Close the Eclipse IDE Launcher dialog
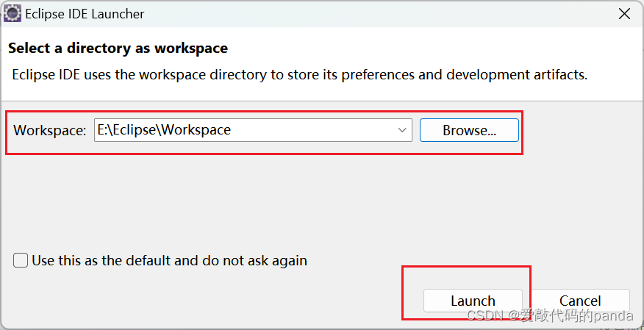 (624, 13)
